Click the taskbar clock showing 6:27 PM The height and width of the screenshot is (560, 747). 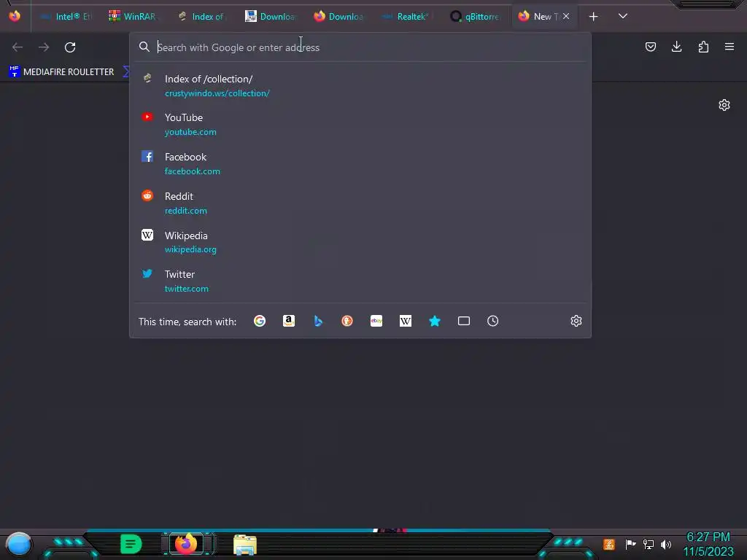[708, 537]
